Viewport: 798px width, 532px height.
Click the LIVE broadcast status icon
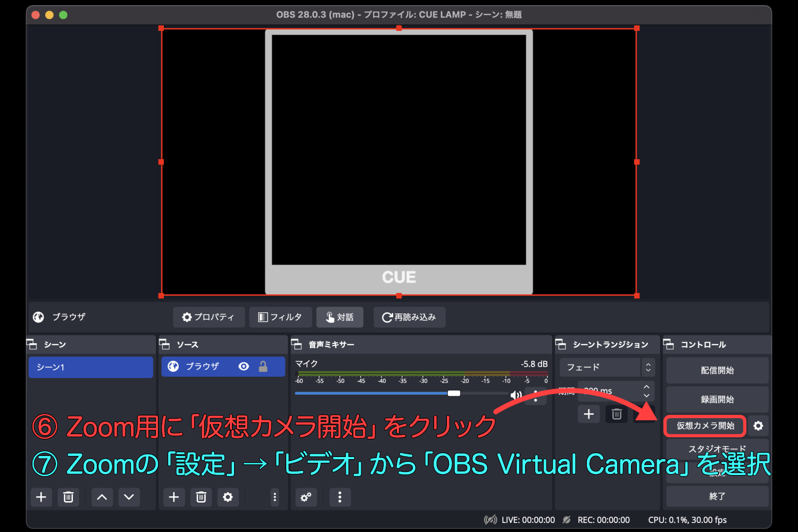pyautogui.click(x=491, y=520)
